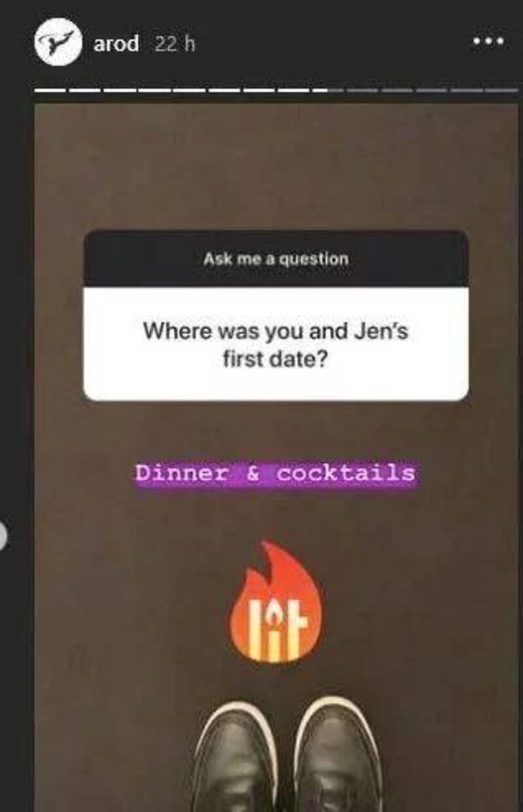Tap the arod username link
523x812 pixels.
pos(116,44)
